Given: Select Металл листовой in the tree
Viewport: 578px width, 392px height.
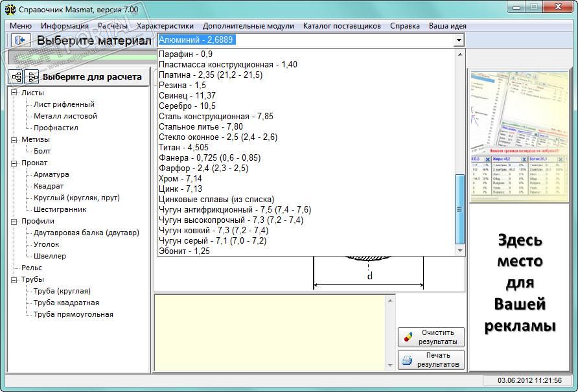Looking at the screenshot, I should [x=65, y=116].
